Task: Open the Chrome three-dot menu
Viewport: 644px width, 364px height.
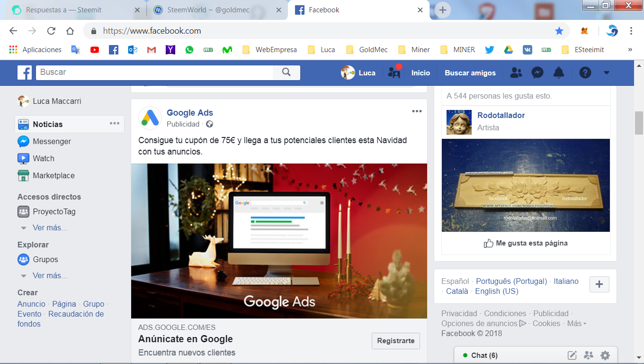Action: [x=631, y=31]
